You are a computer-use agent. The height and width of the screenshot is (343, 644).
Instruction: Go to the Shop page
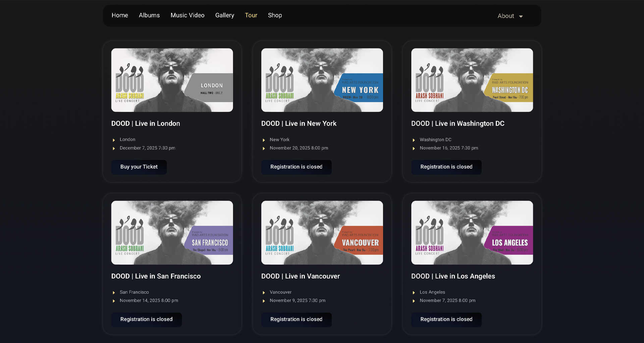(x=275, y=15)
